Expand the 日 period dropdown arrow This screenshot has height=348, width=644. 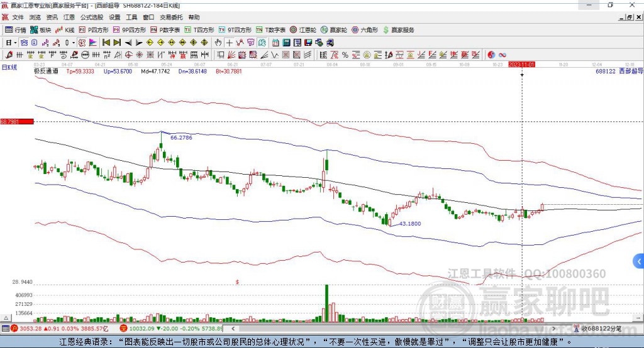tap(15, 43)
